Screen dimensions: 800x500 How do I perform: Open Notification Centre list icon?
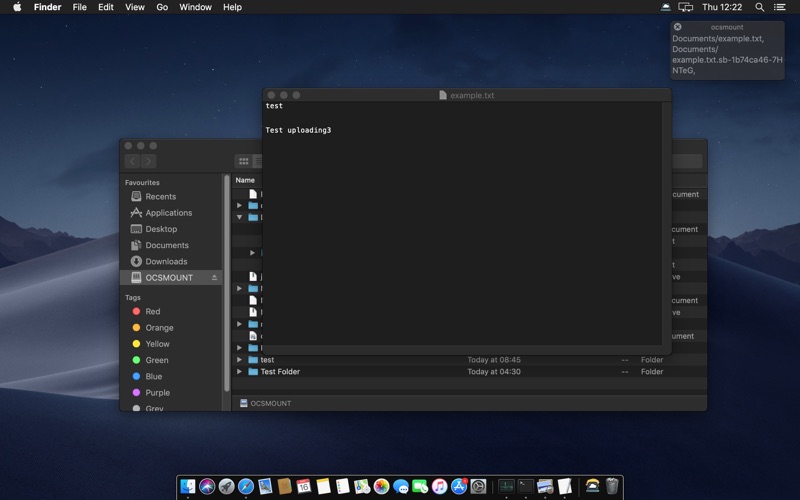point(780,7)
